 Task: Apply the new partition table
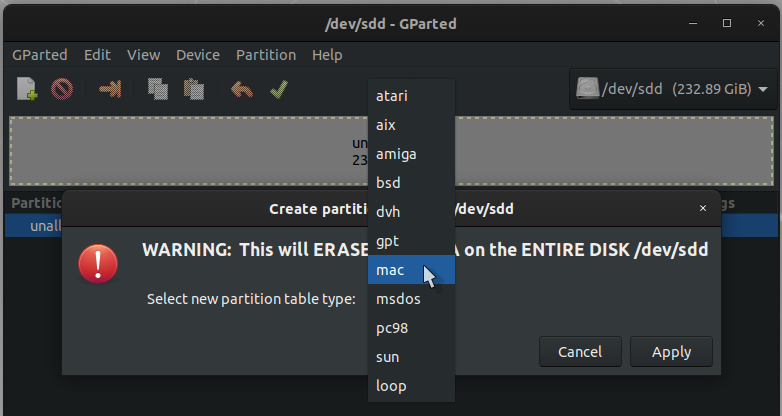[671, 352]
